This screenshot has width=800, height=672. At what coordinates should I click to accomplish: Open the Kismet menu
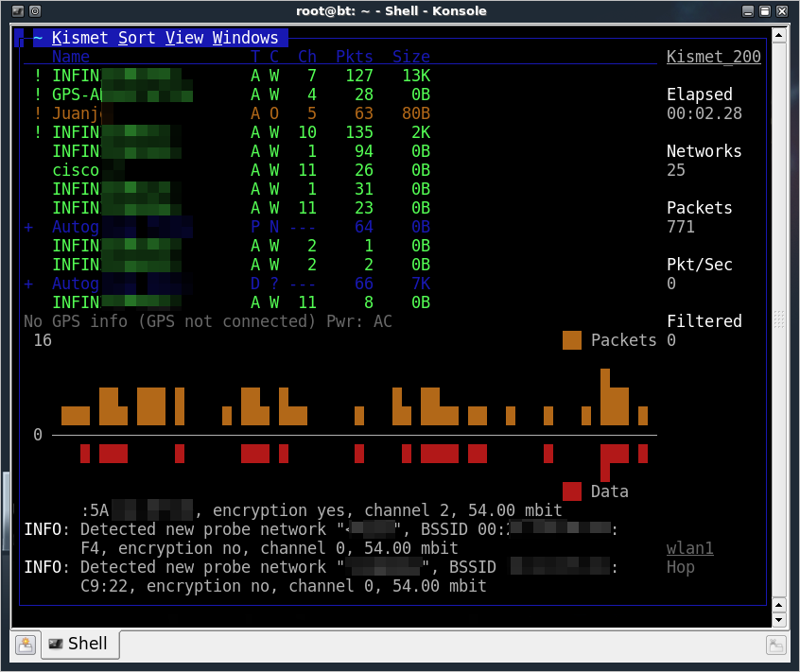click(x=80, y=38)
